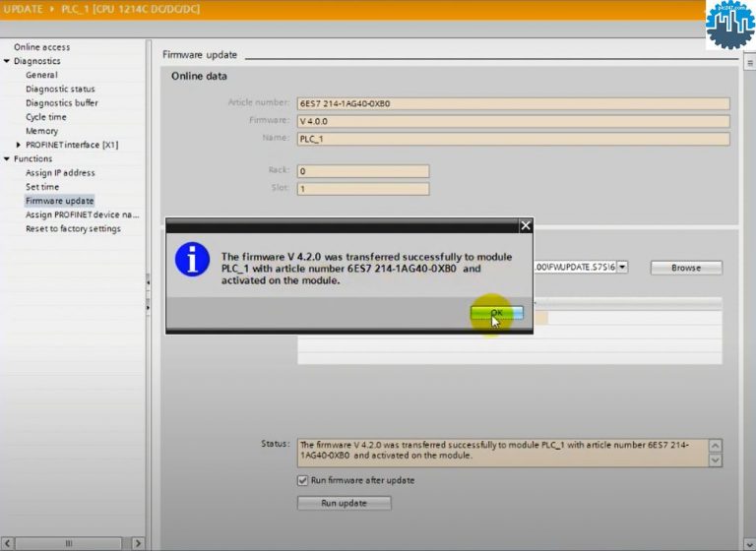Viewport: 756px width, 551px height.
Task: Click the Run update button
Action: pyautogui.click(x=345, y=503)
